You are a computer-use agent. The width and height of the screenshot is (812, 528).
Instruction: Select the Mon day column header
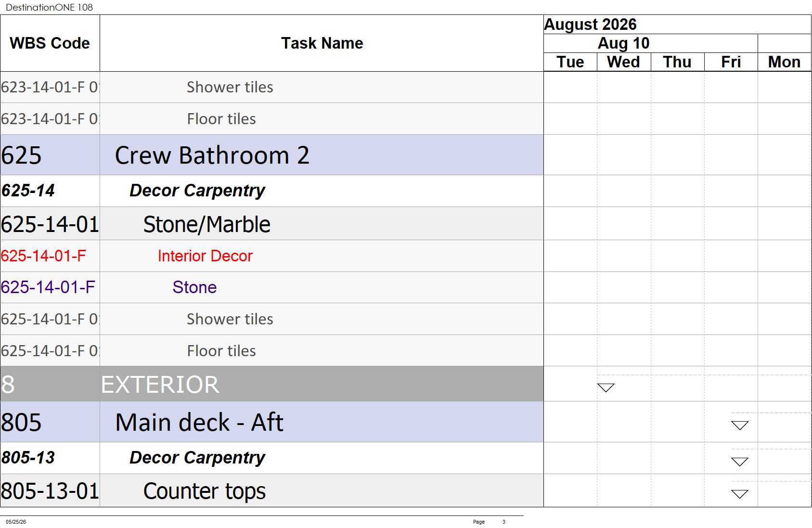(785, 62)
